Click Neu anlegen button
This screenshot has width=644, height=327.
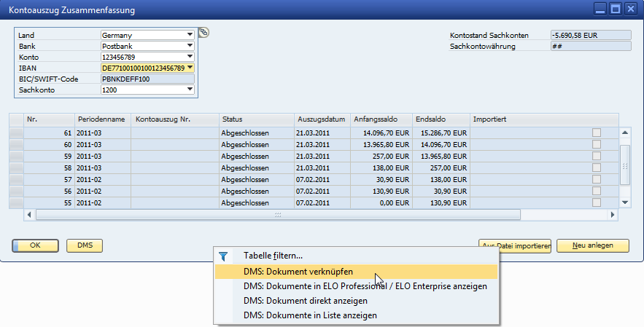[x=593, y=245]
